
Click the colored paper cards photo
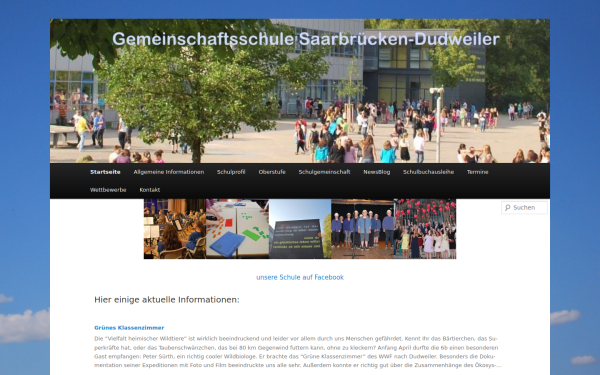coord(237,229)
